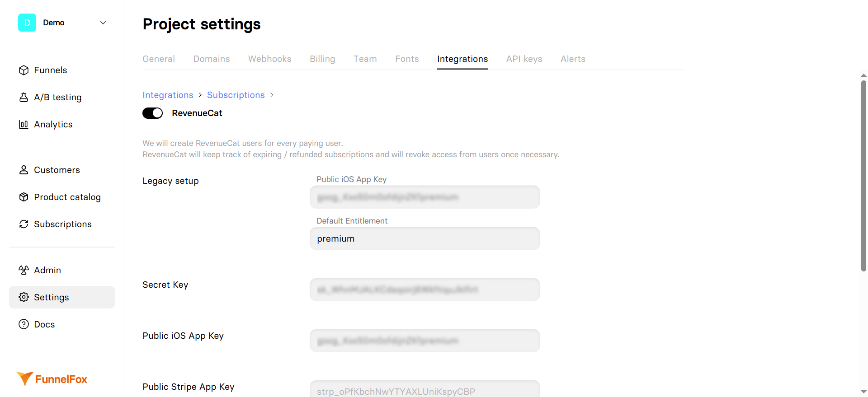Click the Secret Key label

tap(165, 285)
